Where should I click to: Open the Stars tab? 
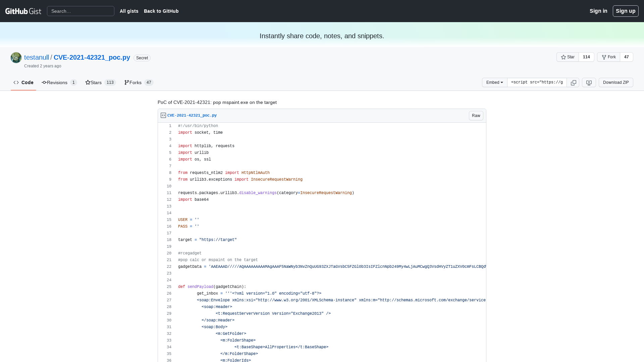[x=101, y=82]
